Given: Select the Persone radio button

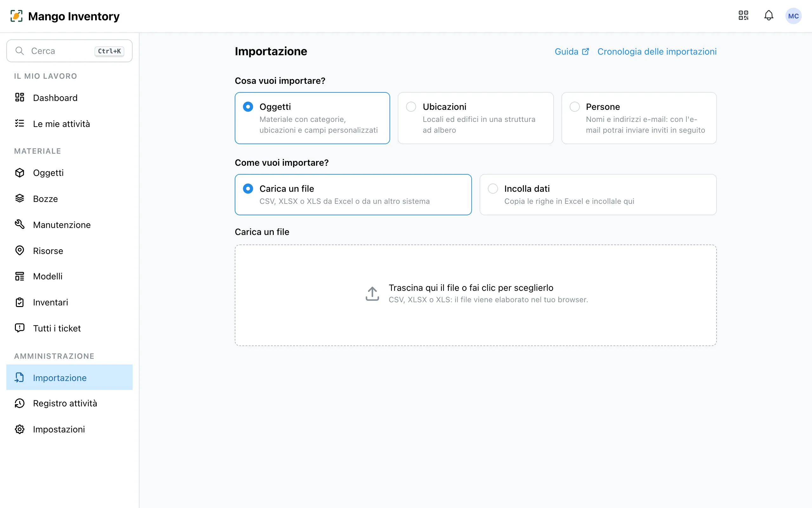Looking at the screenshot, I should [574, 107].
